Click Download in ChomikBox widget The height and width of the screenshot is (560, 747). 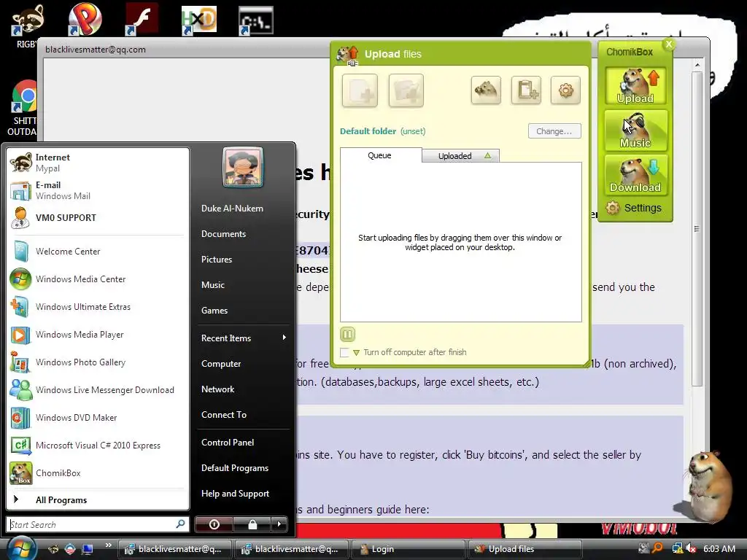[635, 175]
